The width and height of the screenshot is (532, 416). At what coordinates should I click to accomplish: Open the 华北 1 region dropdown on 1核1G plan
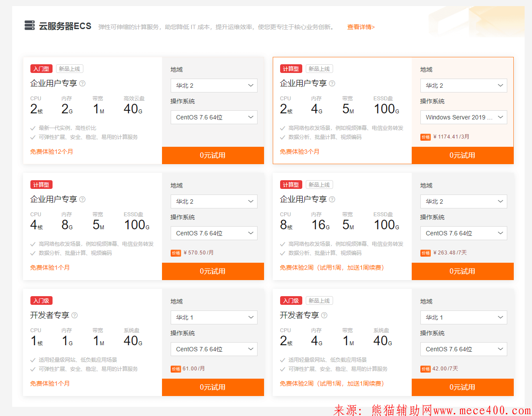(x=214, y=317)
